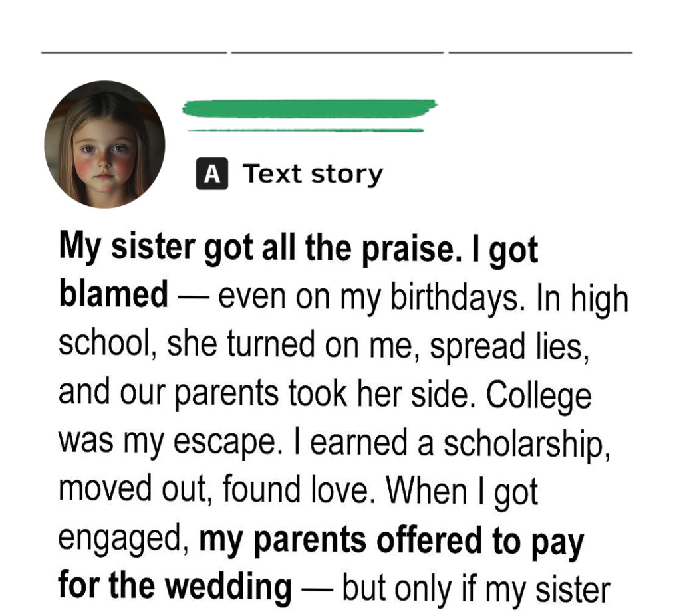Click the black 'A' text story icon
681x616 pixels.
[x=211, y=175]
